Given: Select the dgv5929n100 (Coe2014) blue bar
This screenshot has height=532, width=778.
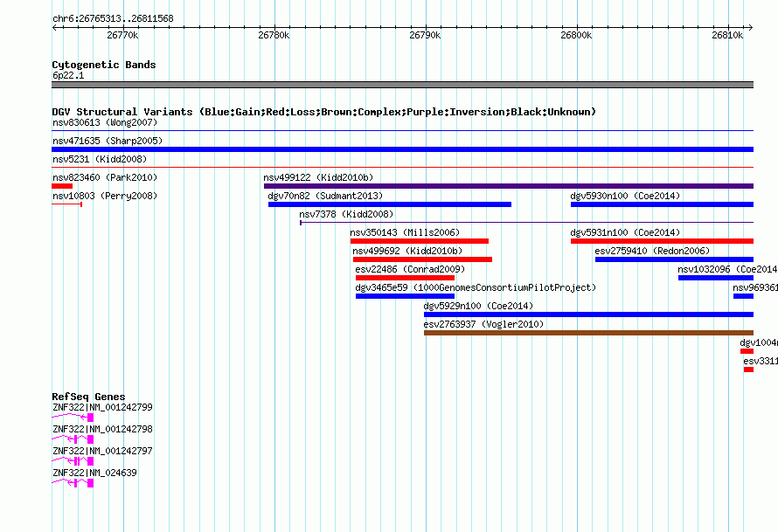Looking at the screenshot, I should coord(588,314).
